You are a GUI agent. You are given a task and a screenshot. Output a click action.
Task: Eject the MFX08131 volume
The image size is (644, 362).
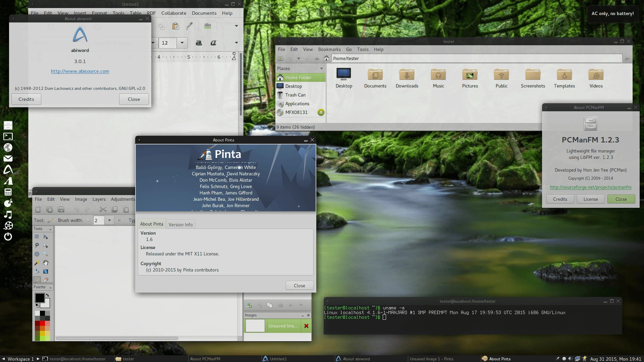[x=321, y=112]
